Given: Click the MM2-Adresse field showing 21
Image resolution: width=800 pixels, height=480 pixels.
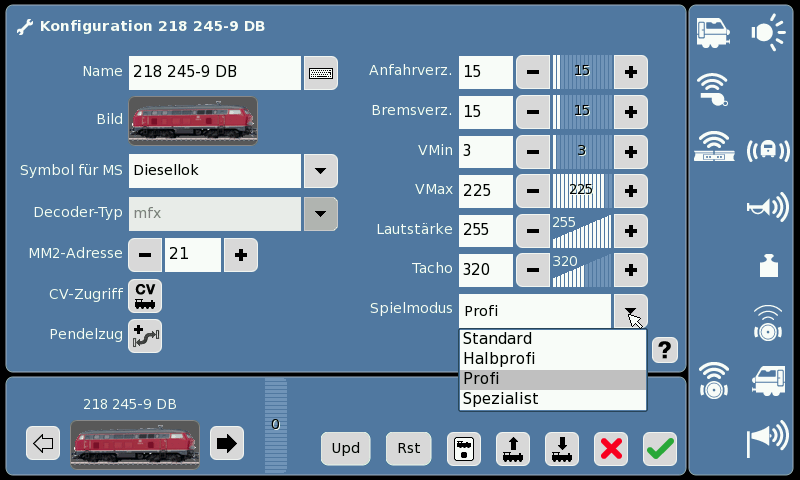Looking at the screenshot, I should 193,255.
